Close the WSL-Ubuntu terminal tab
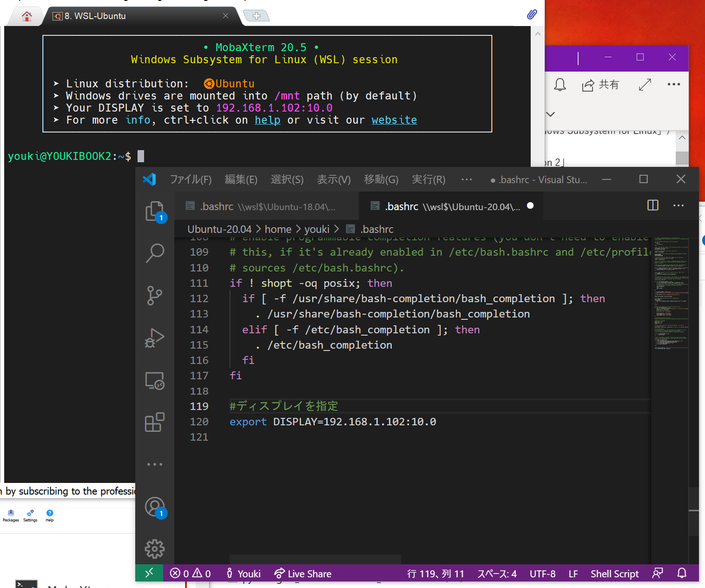 tap(225, 16)
